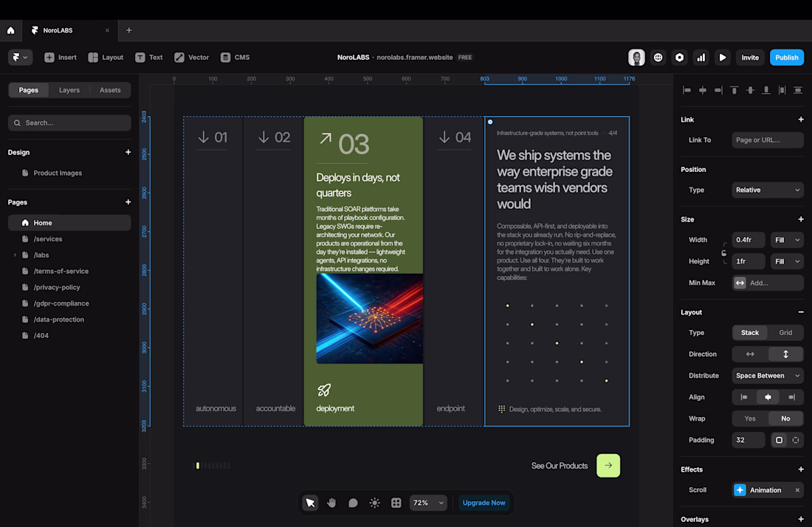Open a new tab with plus
The height and width of the screenshot is (527, 812).
pyautogui.click(x=129, y=30)
